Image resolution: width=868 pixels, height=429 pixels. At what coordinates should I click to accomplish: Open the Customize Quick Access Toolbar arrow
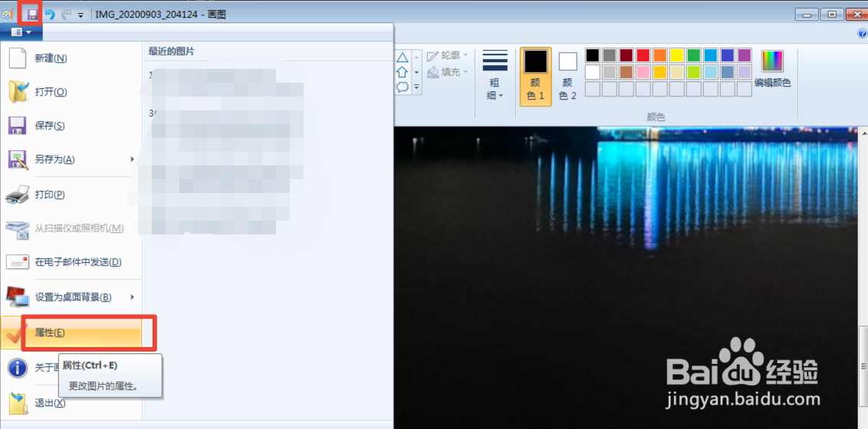[81, 15]
